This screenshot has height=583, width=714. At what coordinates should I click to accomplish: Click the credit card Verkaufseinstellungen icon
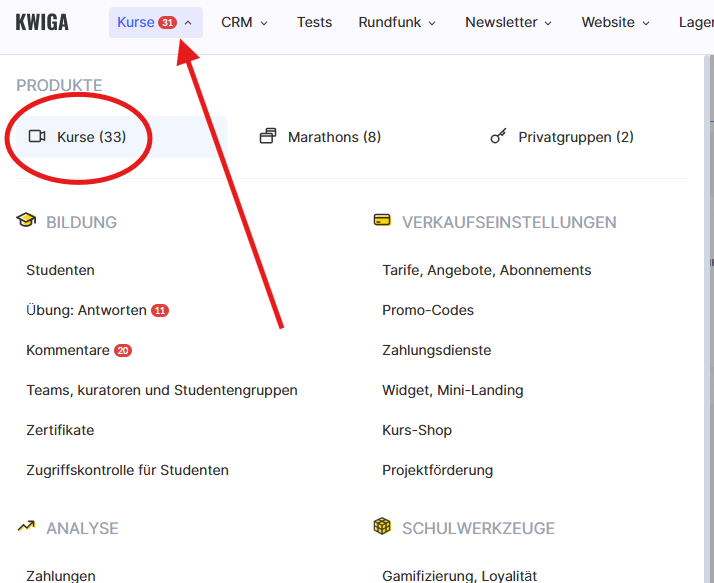[x=382, y=221]
